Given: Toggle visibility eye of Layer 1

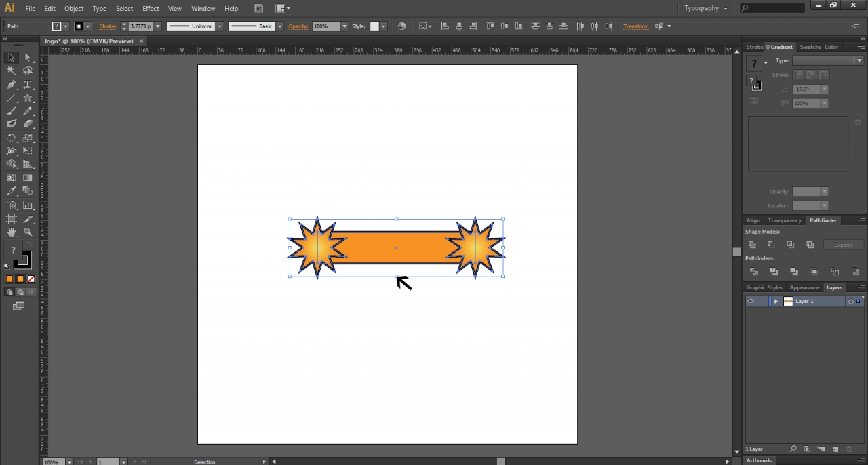Looking at the screenshot, I should tap(751, 301).
